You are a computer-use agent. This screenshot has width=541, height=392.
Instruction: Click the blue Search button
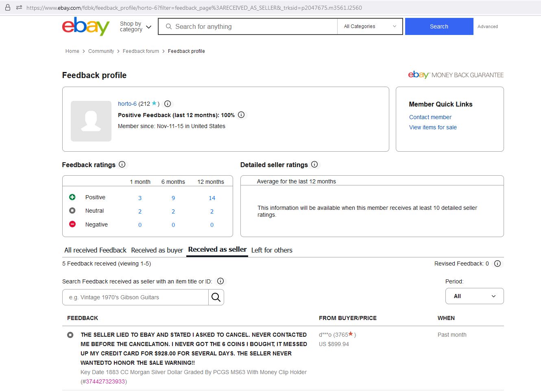[x=439, y=26]
